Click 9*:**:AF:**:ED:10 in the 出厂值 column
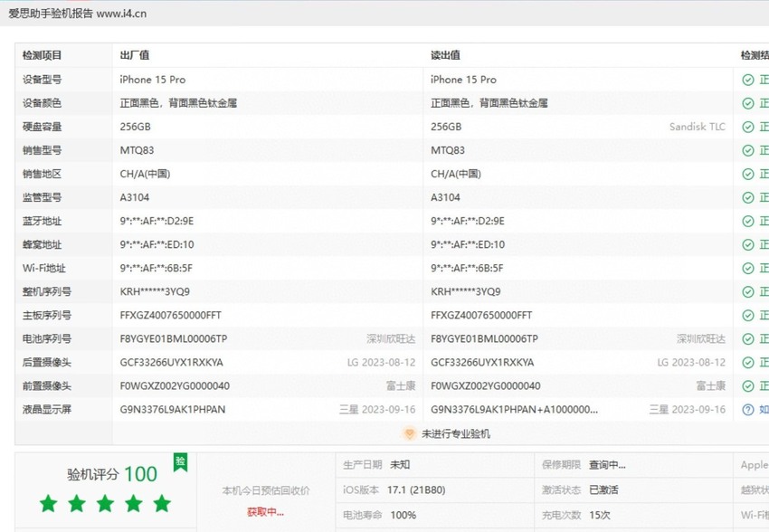 (x=157, y=244)
